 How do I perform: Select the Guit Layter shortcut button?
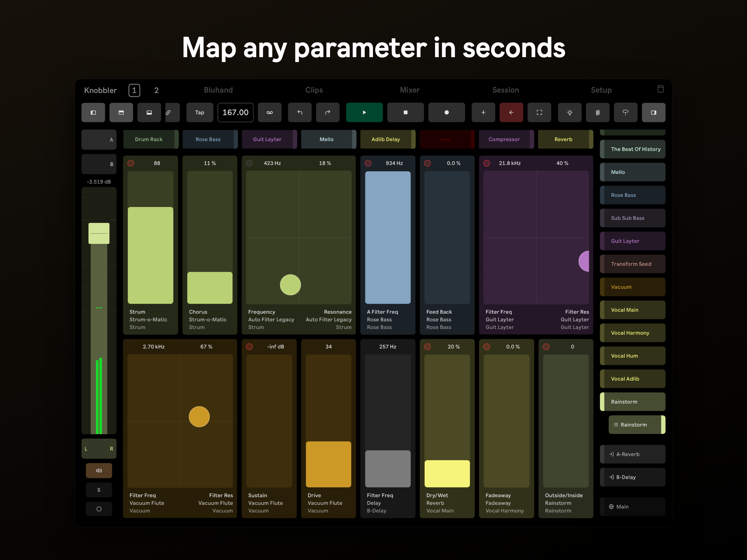269,139
